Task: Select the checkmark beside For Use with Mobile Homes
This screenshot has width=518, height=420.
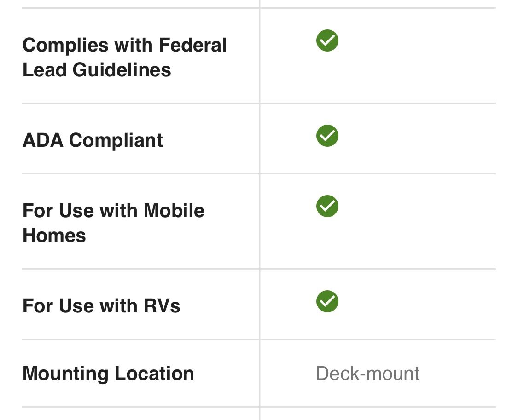Action: (327, 206)
